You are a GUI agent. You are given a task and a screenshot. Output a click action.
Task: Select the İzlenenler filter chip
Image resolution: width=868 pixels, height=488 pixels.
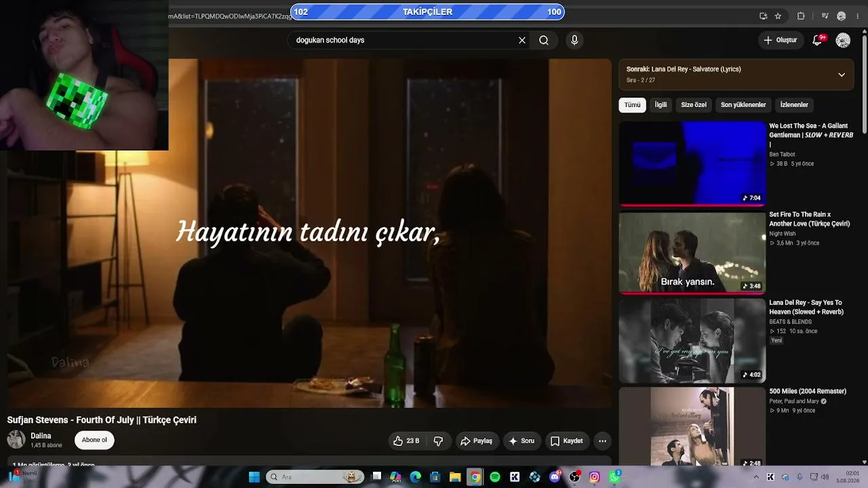(x=794, y=105)
